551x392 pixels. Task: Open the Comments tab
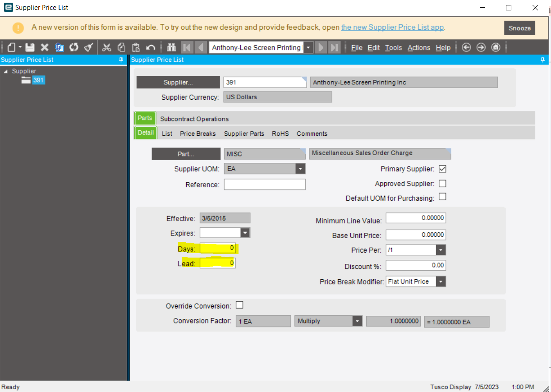[x=312, y=134]
